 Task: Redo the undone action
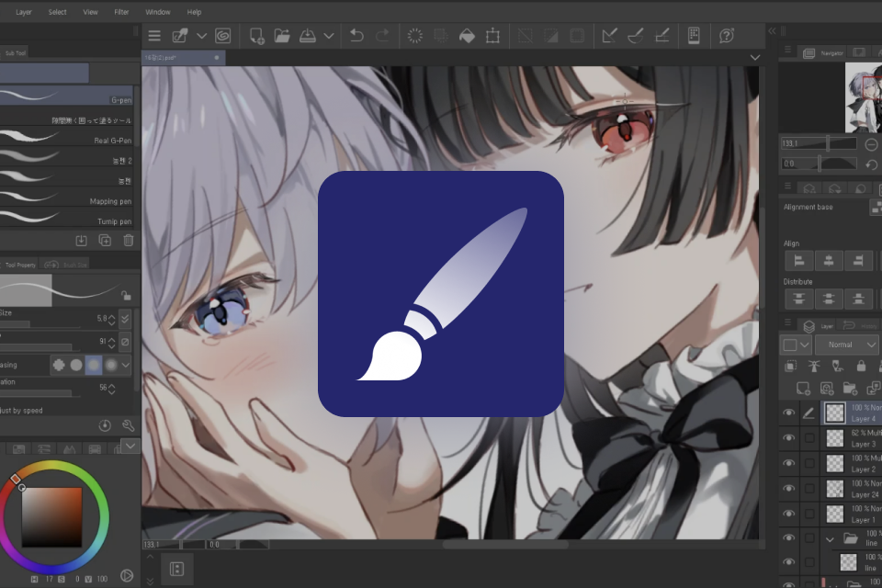point(382,36)
